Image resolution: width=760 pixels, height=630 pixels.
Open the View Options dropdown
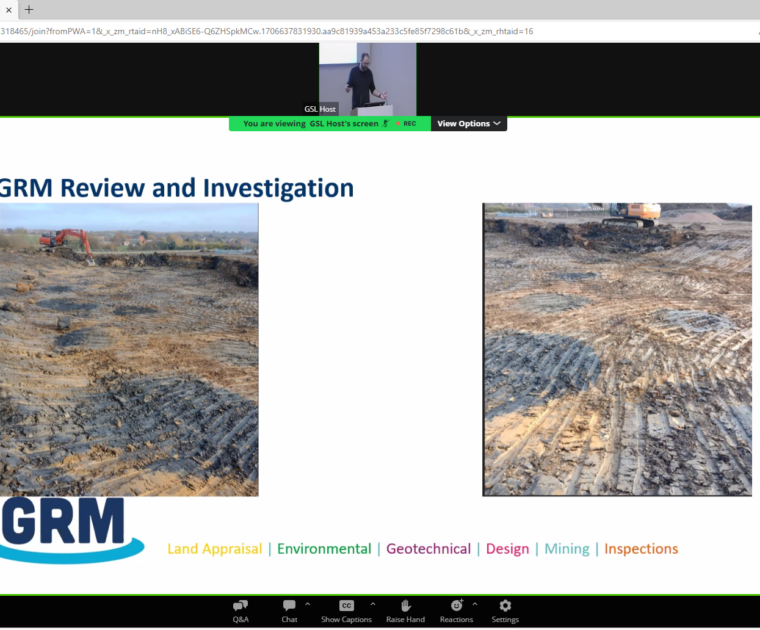pyautogui.click(x=469, y=124)
